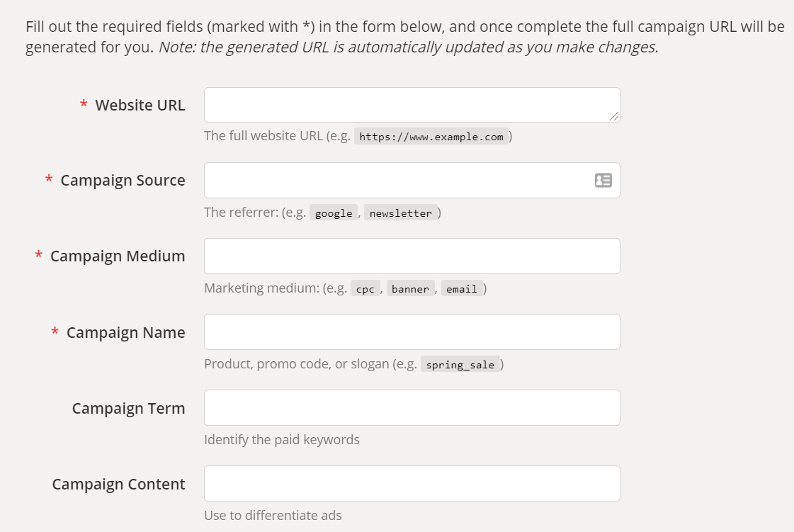Click the 'Campaign Source' label text
The width and height of the screenshot is (794, 532).
pyautogui.click(x=123, y=181)
